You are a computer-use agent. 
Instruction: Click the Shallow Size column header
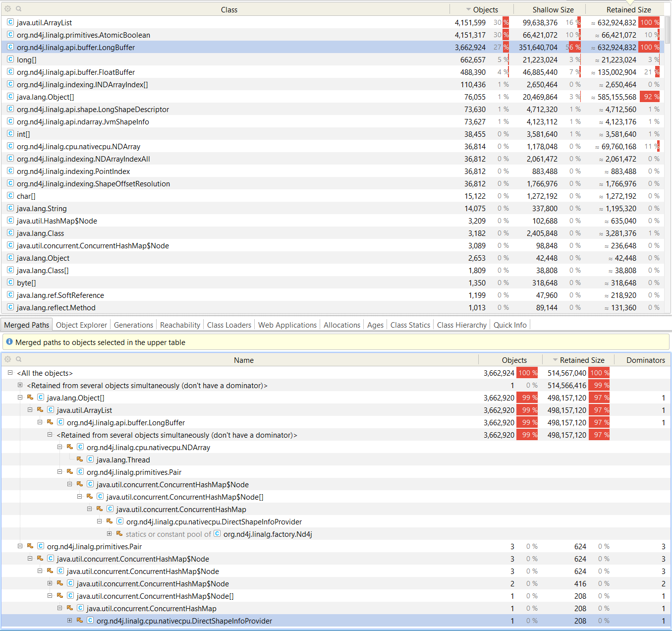click(553, 9)
